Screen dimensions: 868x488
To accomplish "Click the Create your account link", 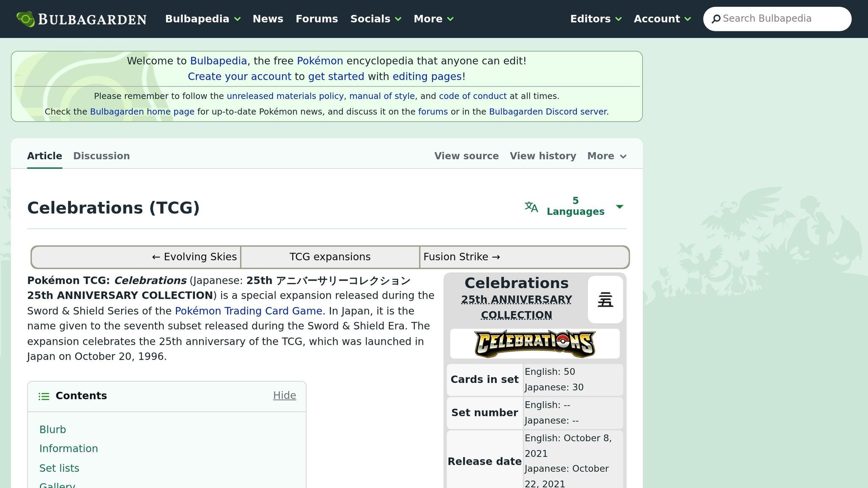I will 239,77.
